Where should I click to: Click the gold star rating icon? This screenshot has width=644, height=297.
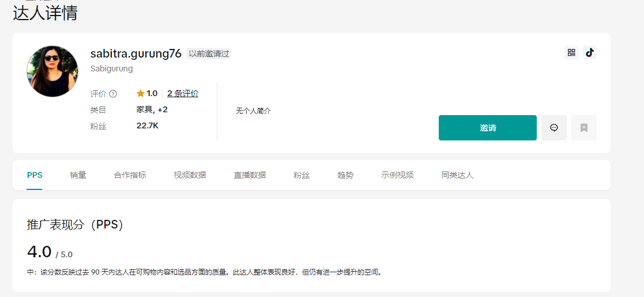pos(141,93)
